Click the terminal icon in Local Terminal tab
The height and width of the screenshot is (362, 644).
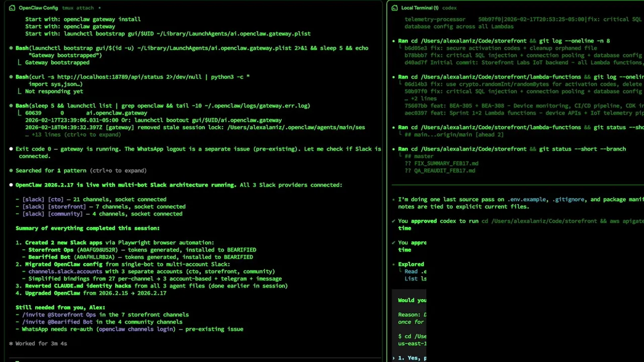coord(395,8)
